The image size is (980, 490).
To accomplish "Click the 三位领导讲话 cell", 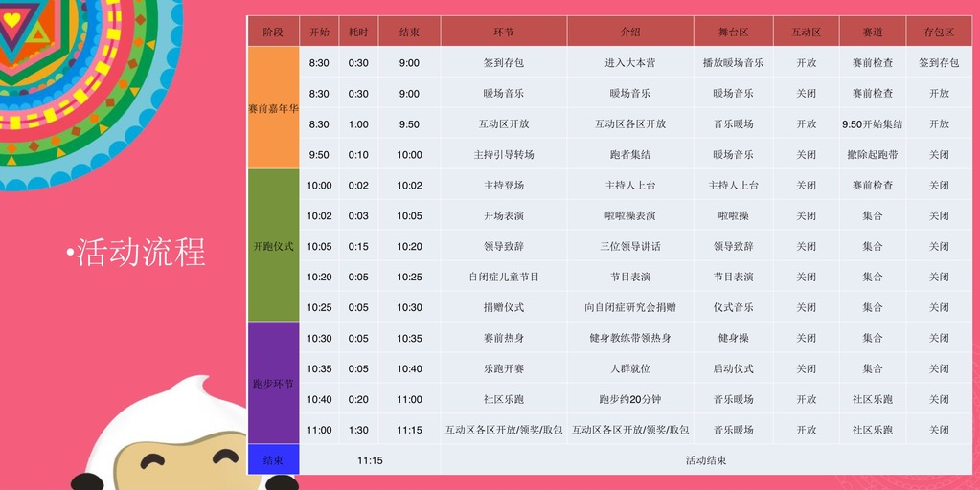I will 630,246.
